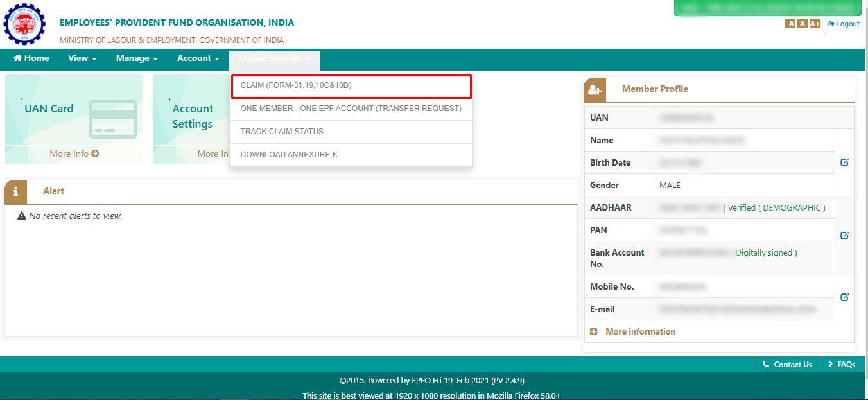
Task: Click Employees' Provident Fund Organisation title
Action: pos(177,22)
